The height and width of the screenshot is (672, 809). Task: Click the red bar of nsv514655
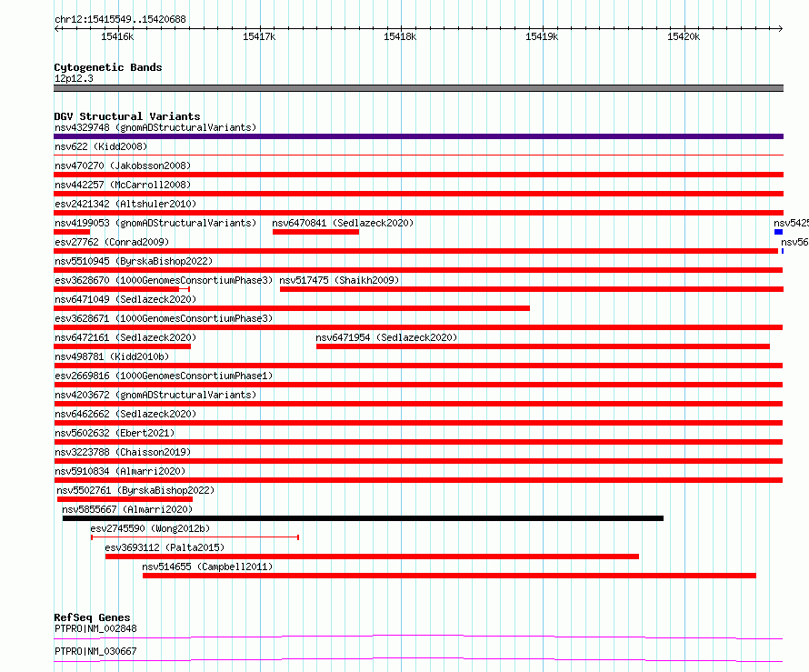tap(449, 576)
